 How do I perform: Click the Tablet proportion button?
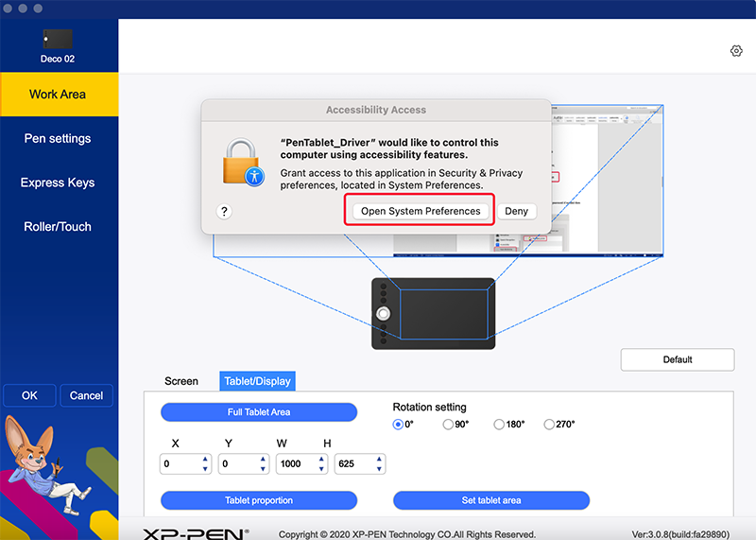click(259, 500)
